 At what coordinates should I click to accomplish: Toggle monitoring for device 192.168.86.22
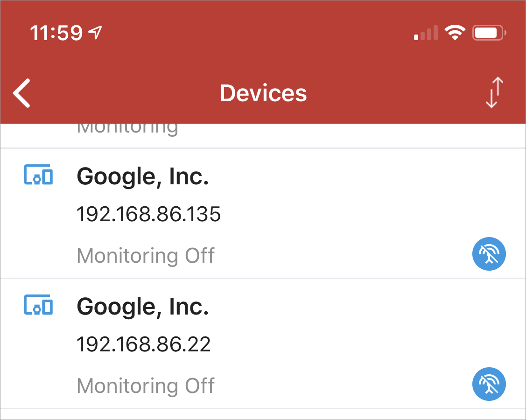[x=489, y=384]
